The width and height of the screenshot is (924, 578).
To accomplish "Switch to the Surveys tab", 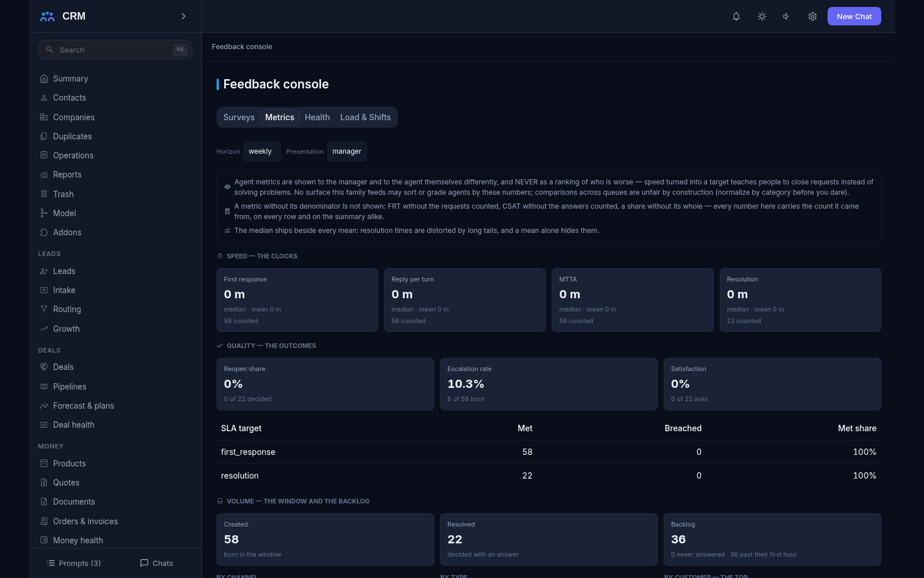I will pyautogui.click(x=239, y=117).
